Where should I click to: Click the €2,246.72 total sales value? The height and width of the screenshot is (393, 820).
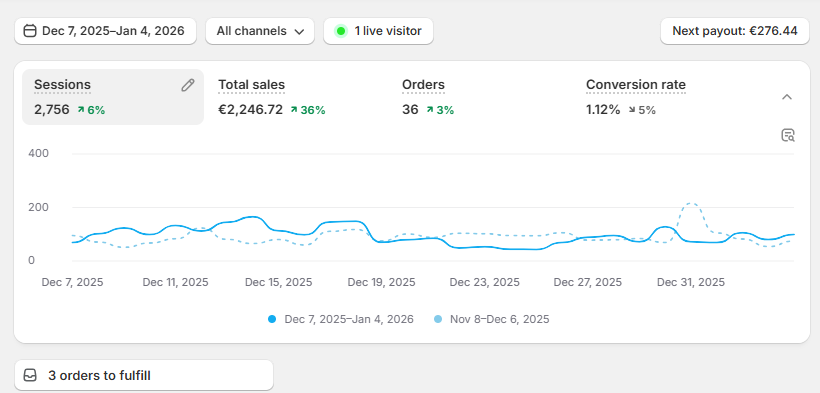pyautogui.click(x=250, y=110)
